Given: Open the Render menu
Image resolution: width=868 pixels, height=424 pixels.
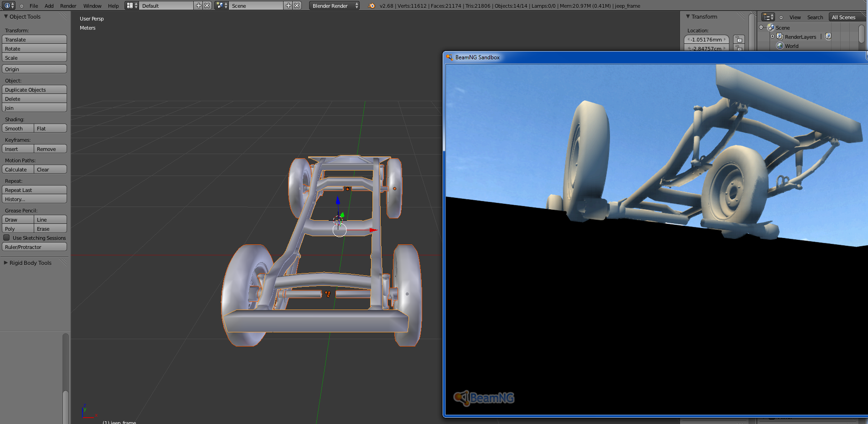Looking at the screenshot, I should (68, 6).
